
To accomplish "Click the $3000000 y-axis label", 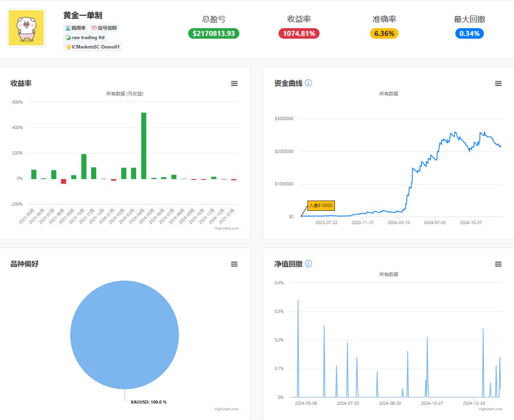I will (x=284, y=119).
